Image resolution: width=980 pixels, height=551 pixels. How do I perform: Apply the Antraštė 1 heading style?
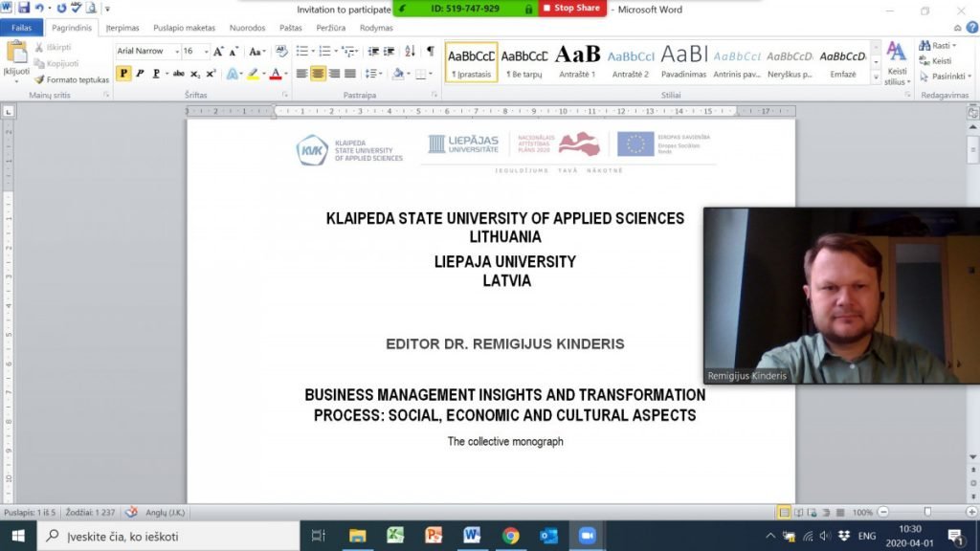coord(577,62)
